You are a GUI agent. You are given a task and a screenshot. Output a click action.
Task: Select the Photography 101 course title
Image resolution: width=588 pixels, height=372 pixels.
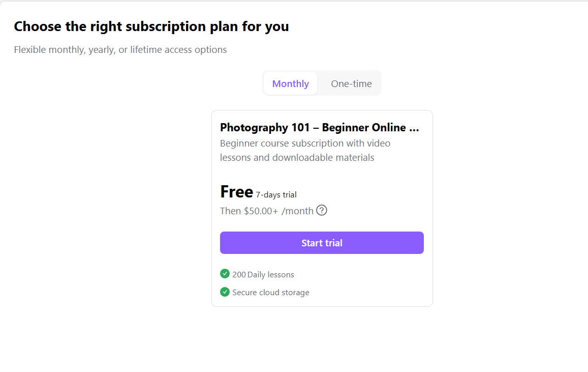(320, 128)
